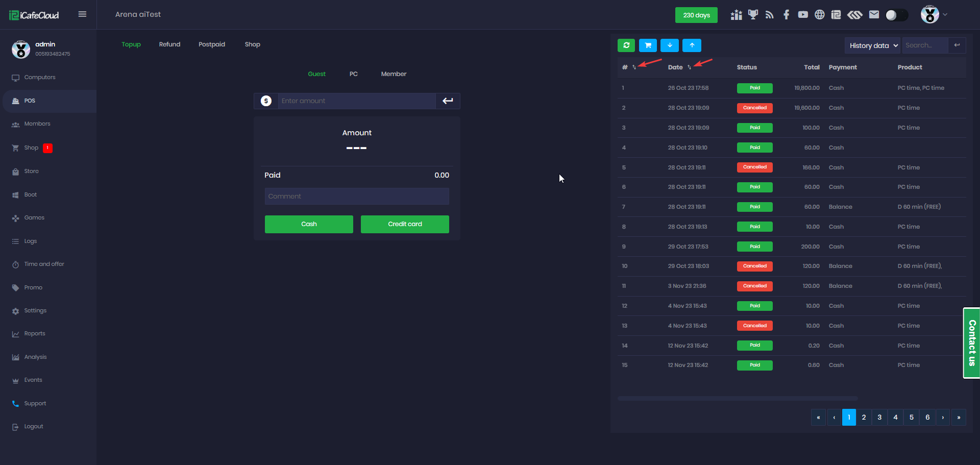Pay with the Cash button
The width and height of the screenshot is (980, 465).
point(309,224)
